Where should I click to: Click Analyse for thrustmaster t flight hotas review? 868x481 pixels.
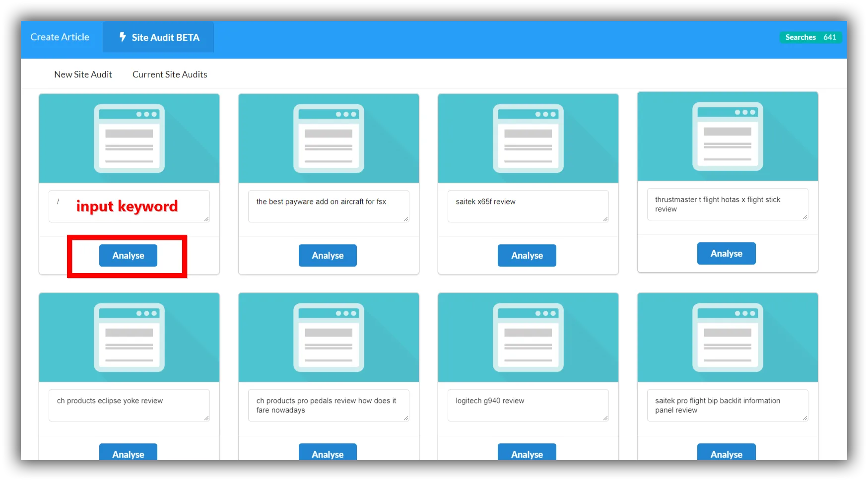click(x=727, y=254)
